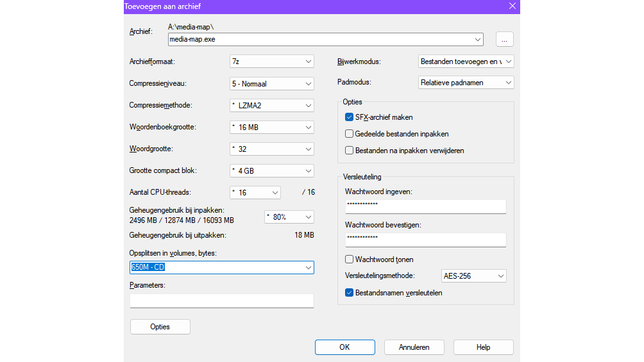The height and width of the screenshot is (362, 644).
Task: Click the OK button
Action: (344, 347)
